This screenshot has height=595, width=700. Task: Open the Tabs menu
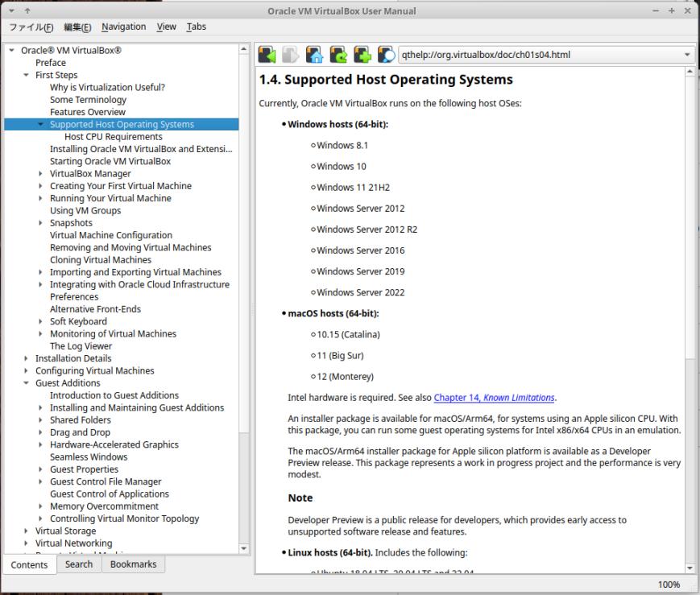[x=196, y=27]
